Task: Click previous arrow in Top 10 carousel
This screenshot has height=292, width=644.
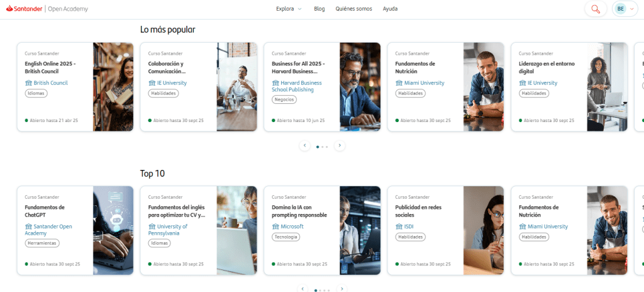Action: click(303, 289)
